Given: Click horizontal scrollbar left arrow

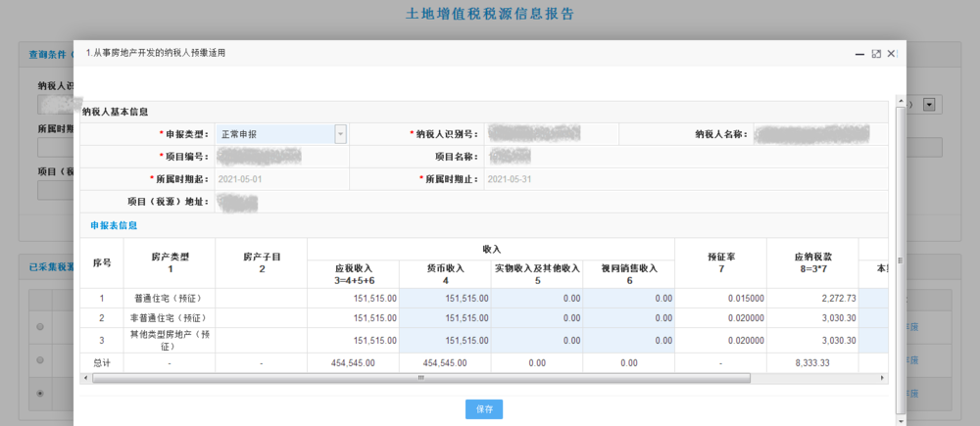Looking at the screenshot, I should tap(87, 379).
